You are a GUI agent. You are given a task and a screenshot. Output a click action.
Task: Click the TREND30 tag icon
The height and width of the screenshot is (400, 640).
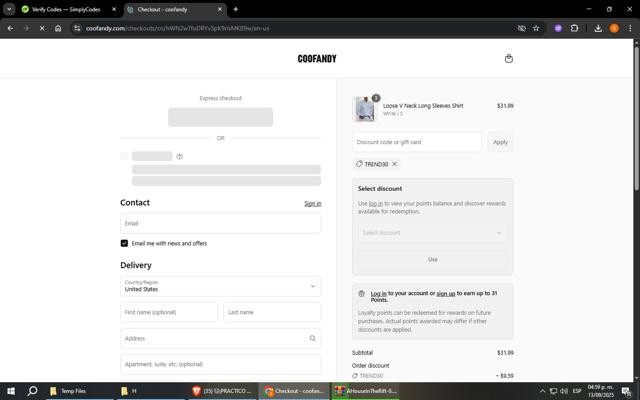tap(359, 164)
